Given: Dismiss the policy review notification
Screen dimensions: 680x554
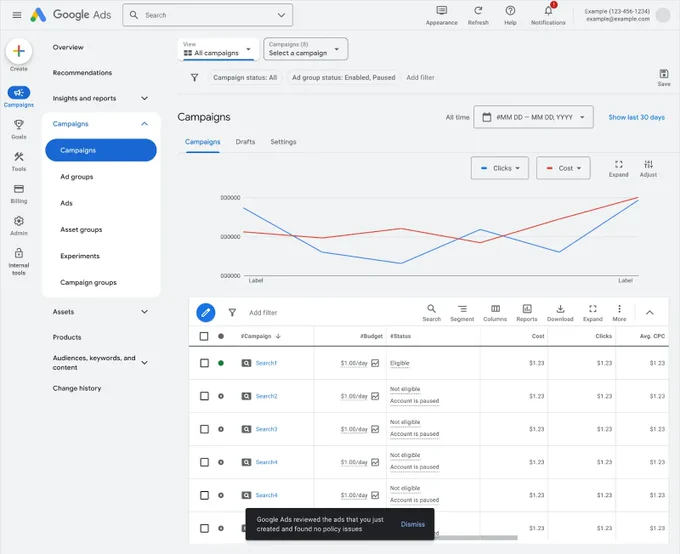Looking at the screenshot, I should [412, 524].
